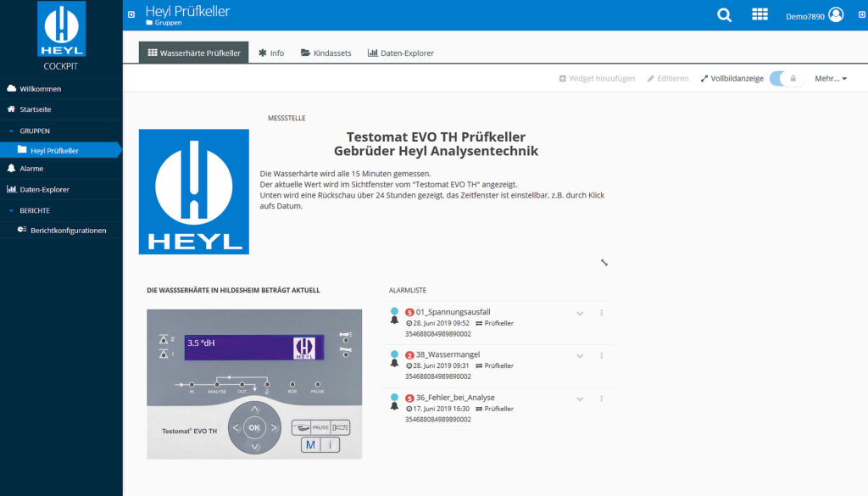The height and width of the screenshot is (496, 868).
Task: Switch to Vollbildanzeige full screen view
Action: tap(732, 79)
